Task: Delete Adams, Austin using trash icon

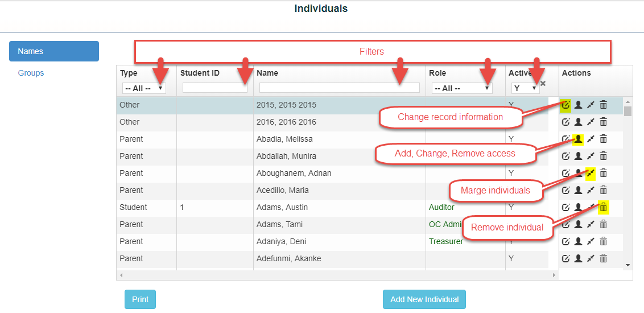Action: (604, 207)
